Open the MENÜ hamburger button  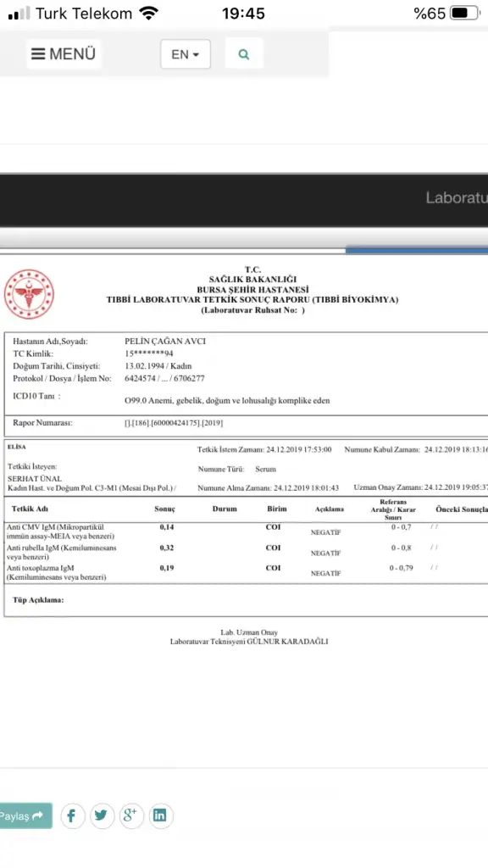[x=64, y=53]
